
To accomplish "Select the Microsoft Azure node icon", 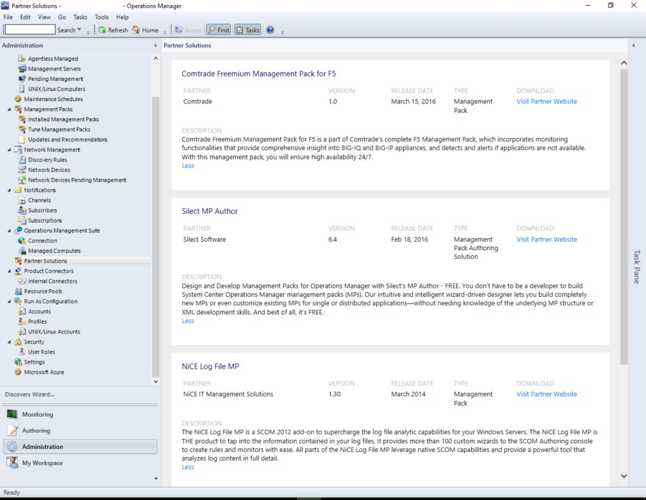I will click(16, 372).
